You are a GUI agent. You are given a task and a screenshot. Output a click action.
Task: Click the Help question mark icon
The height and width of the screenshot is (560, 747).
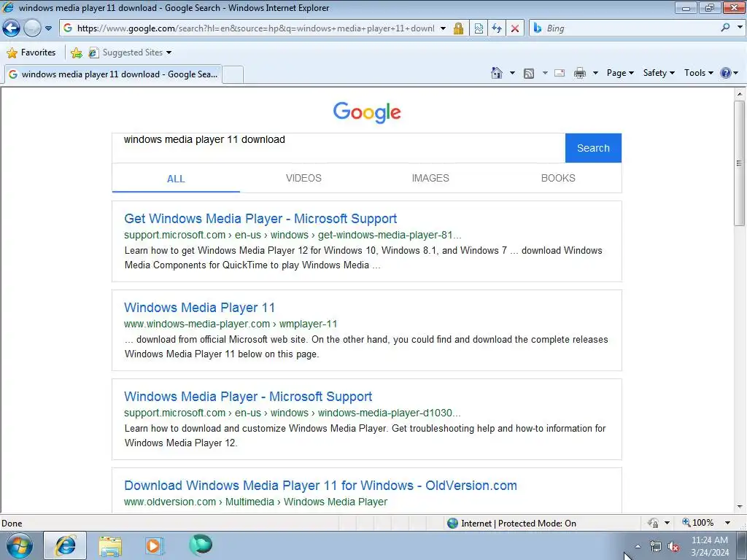pos(726,73)
